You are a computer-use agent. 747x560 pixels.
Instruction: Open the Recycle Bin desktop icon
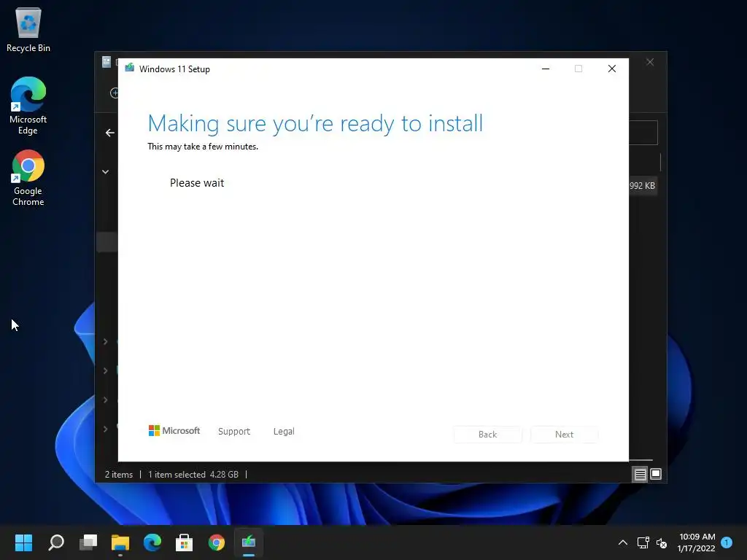[28, 29]
